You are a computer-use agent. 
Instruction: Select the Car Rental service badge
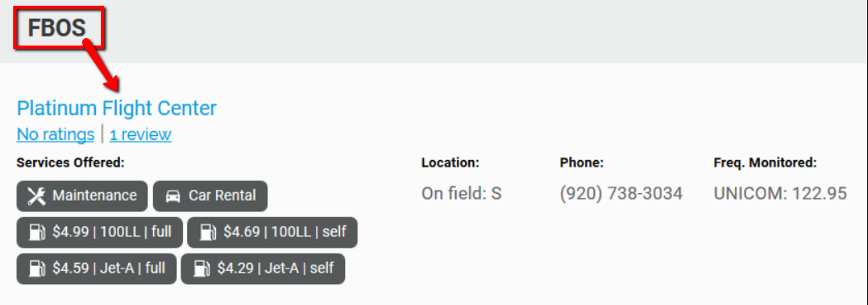[x=210, y=196]
